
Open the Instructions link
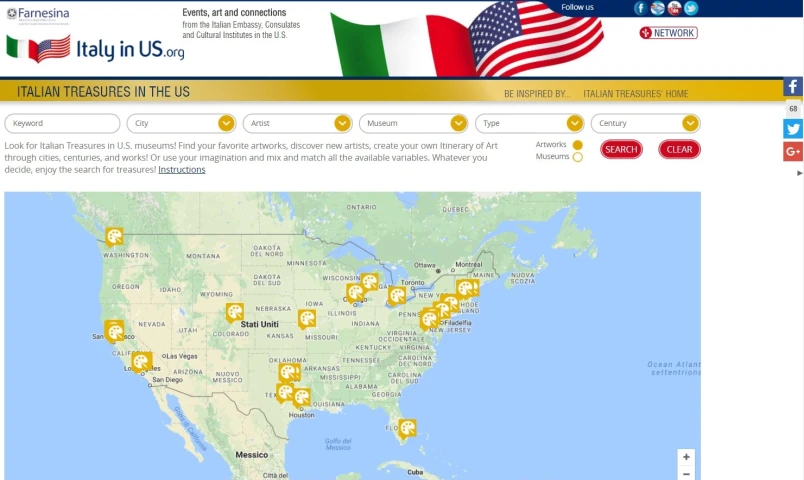pos(181,170)
